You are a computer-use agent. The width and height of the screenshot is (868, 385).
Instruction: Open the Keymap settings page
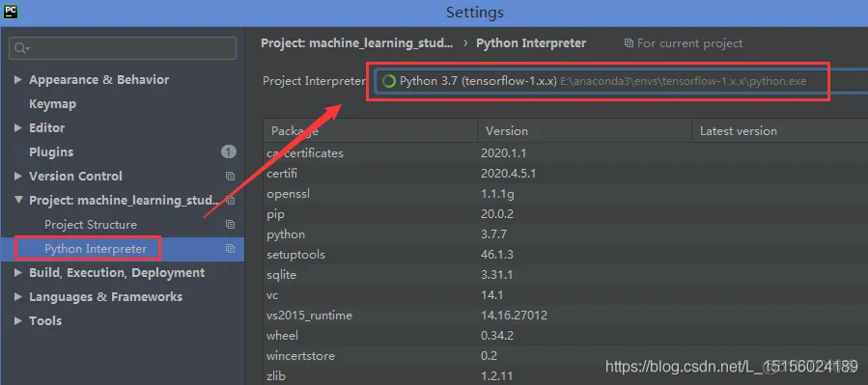(52, 104)
